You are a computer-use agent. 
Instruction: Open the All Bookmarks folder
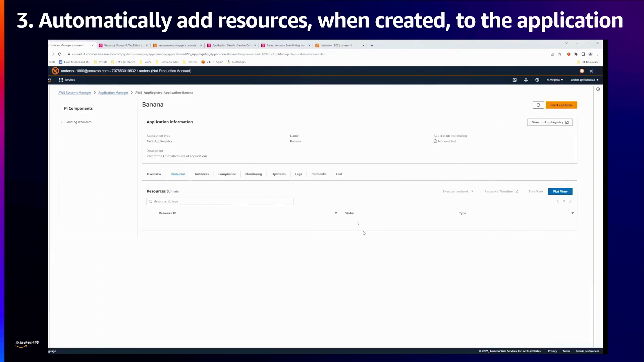pyautogui.click(x=588, y=62)
